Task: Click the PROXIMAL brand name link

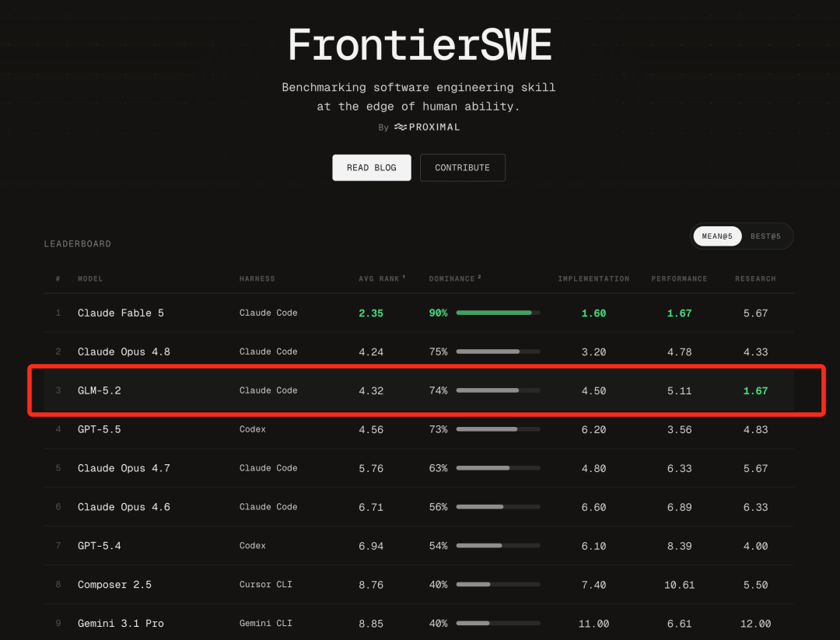Action: tap(434, 127)
